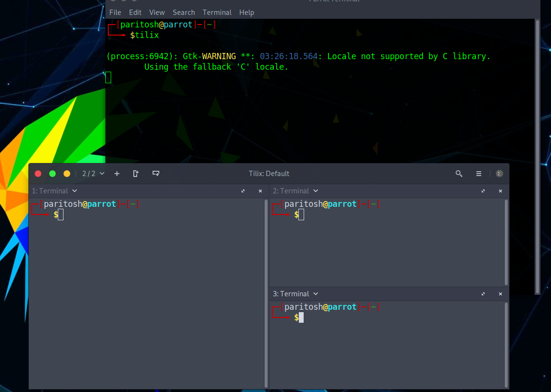551x392 pixels.
Task: Close terminal pane 2 with its x
Action: [x=500, y=191]
